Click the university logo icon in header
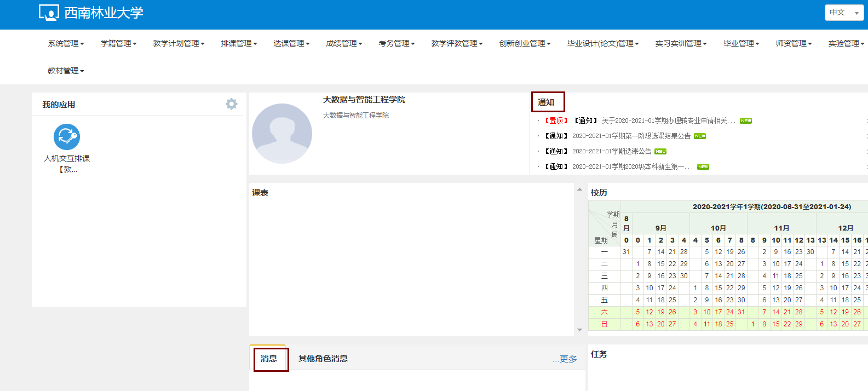Viewport: 868px width, 391px height. pos(48,13)
